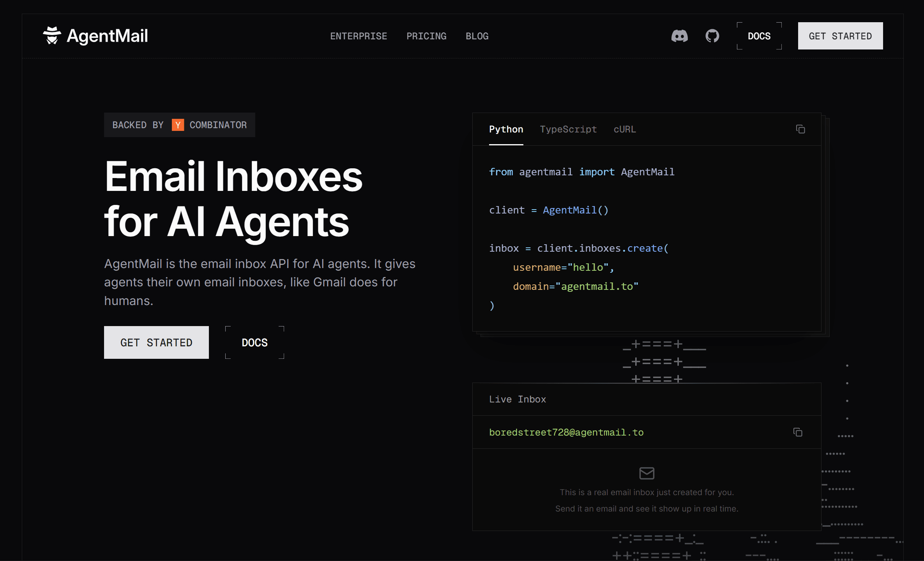Open DOCS from the hero section

[254, 342]
